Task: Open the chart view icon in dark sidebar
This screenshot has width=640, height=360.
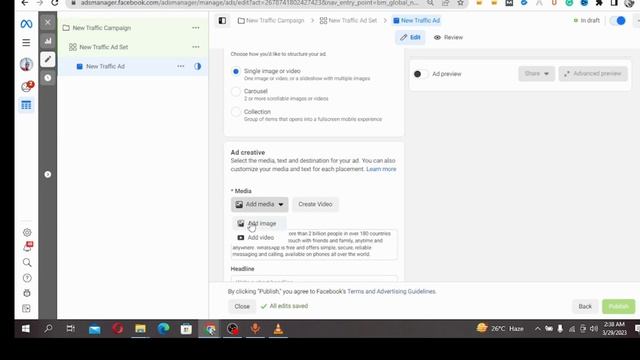Action: 48,41
